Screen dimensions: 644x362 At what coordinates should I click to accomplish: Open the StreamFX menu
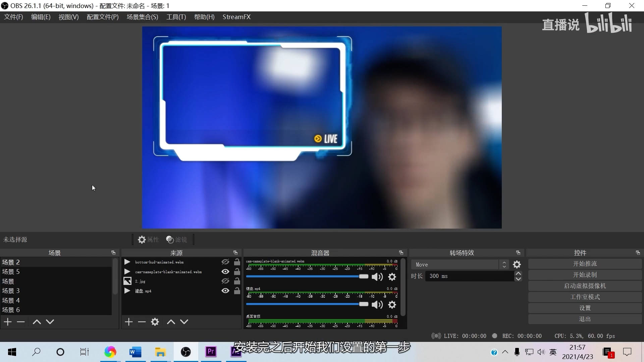[236, 17]
